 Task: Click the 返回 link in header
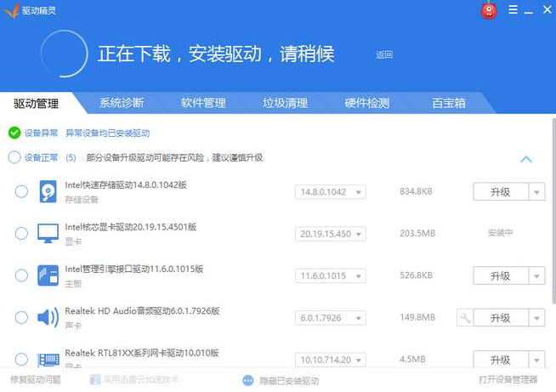(384, 54)
